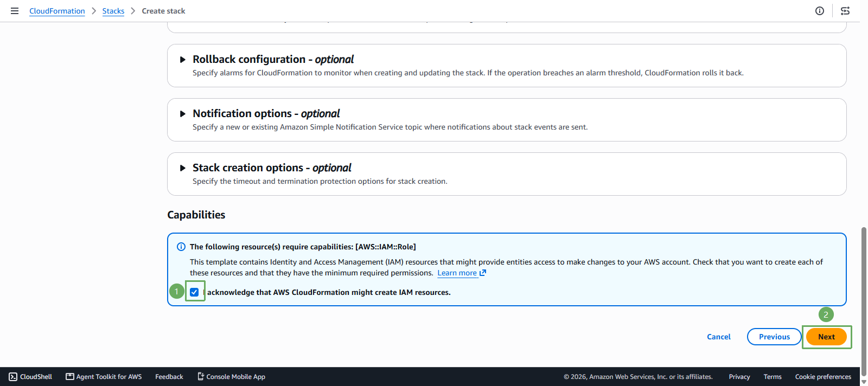Expand Stack creation options section

[183, 168]
